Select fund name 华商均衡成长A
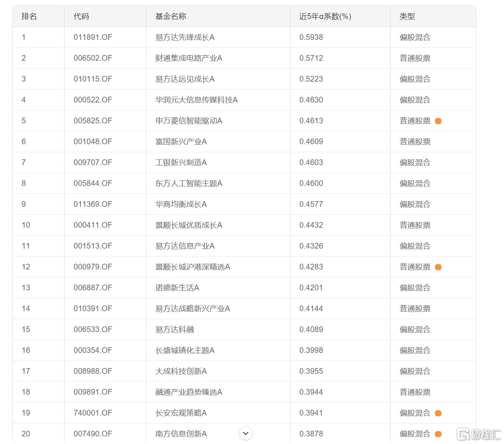The width and height of the screenshot is (504, 444). tap(181, 204)
